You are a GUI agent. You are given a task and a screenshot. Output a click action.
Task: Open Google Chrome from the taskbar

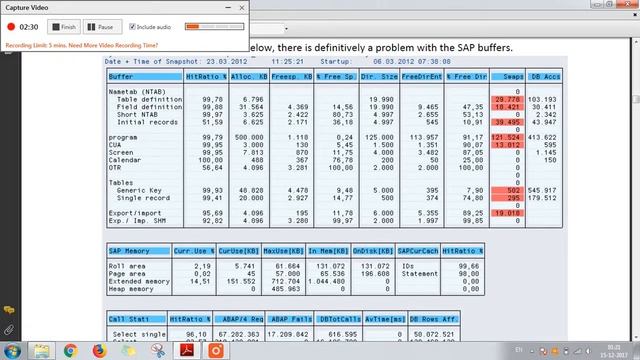70,351
